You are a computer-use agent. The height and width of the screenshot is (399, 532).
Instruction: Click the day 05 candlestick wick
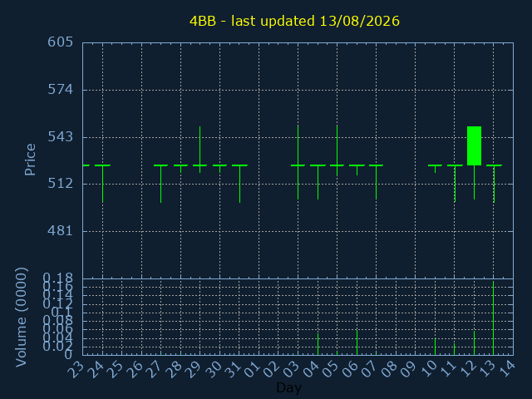tap(337, 150)
